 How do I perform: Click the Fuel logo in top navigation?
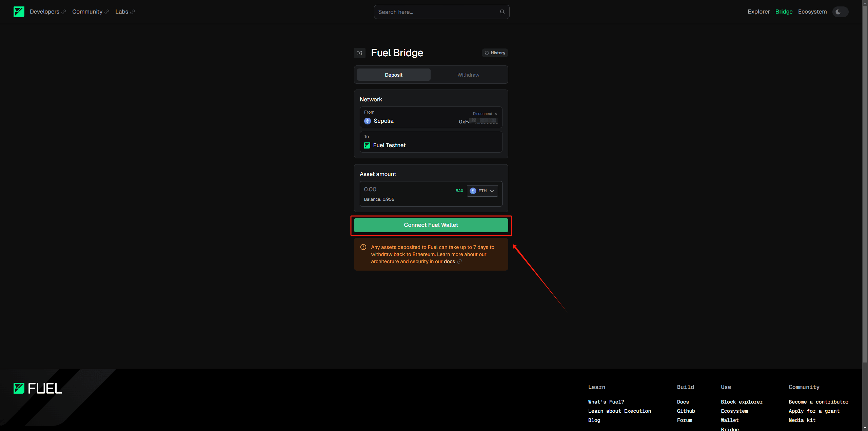tap(19, 12)
